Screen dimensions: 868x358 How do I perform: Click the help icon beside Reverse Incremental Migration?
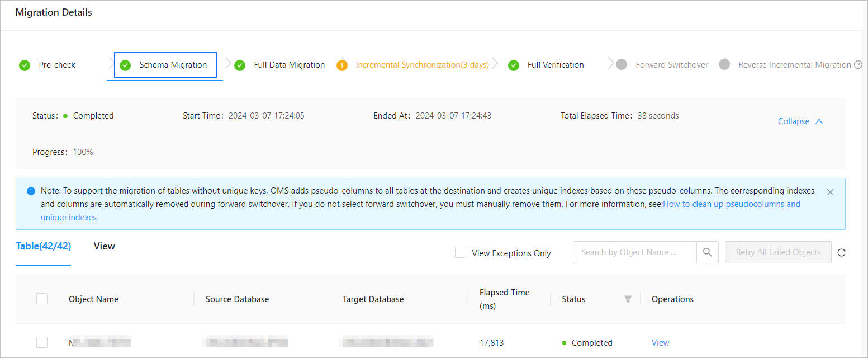click(x=858, y=65)
